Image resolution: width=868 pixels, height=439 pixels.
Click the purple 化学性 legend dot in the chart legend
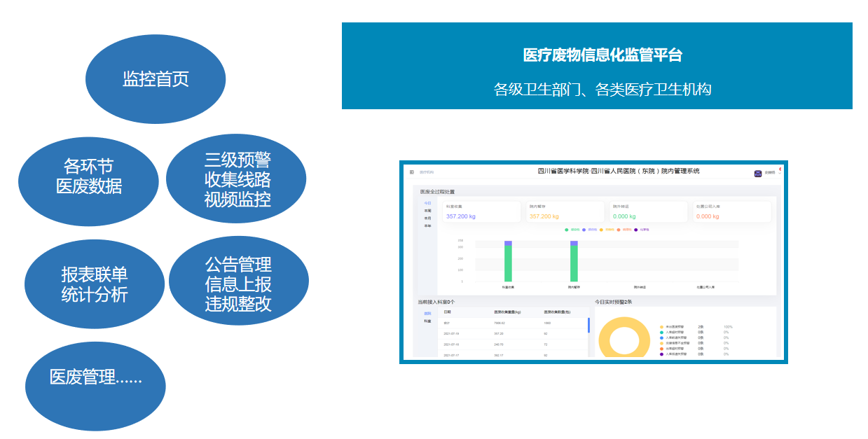click(x=635, y=228)
